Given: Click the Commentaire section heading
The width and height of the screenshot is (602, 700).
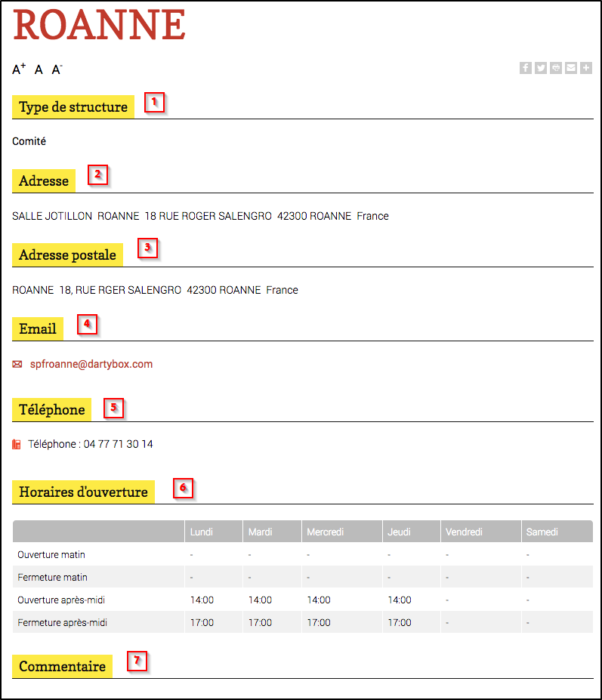Looking at the screenshot, I should click(x=62, y=667).
